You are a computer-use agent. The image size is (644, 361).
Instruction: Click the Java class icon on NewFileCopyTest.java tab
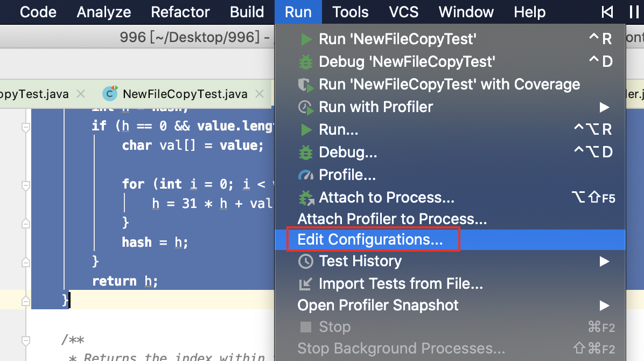point(110,94)
